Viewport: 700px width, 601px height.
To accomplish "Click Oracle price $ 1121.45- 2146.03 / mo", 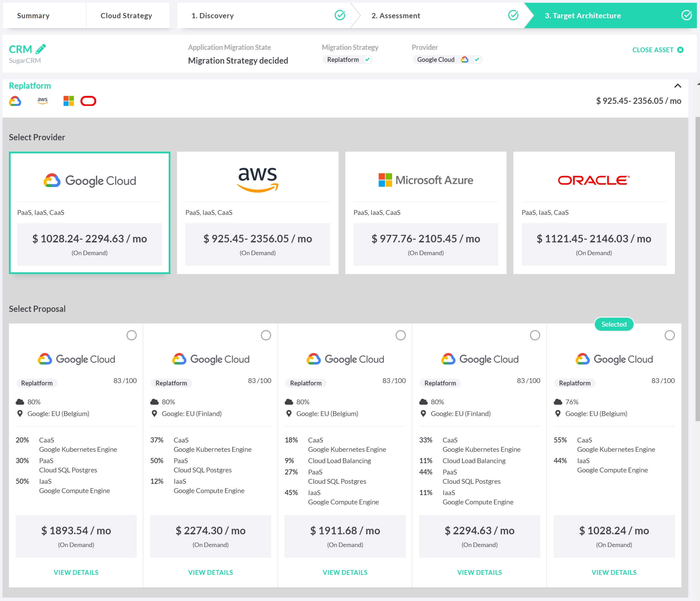I will [594, 239].
